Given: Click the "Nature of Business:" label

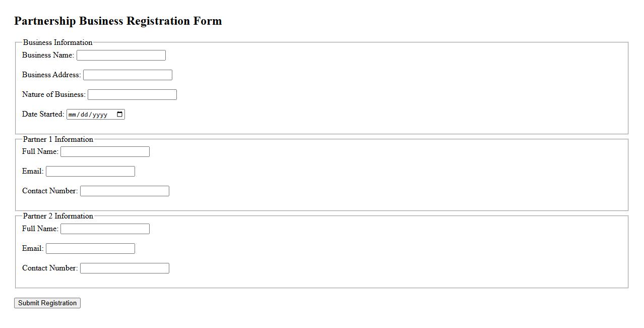Looking at the screenshot, I should (x=53, y=94).
